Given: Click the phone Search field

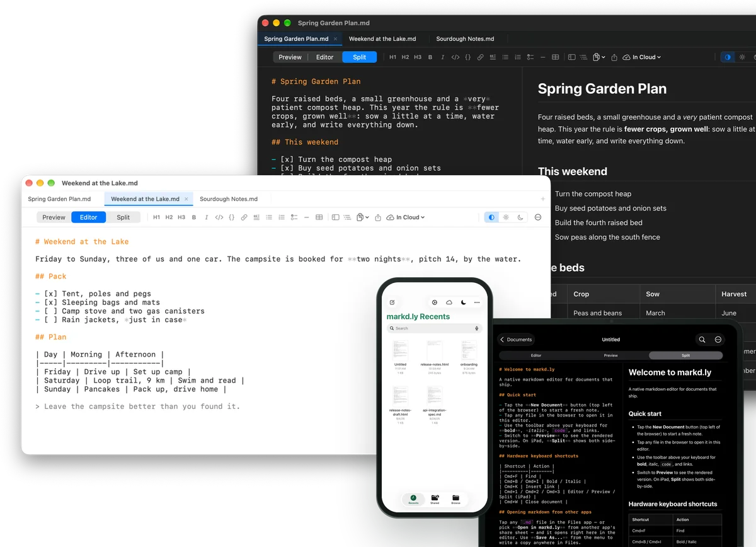Looking at the screenshot, I should (x=434, y=328).
